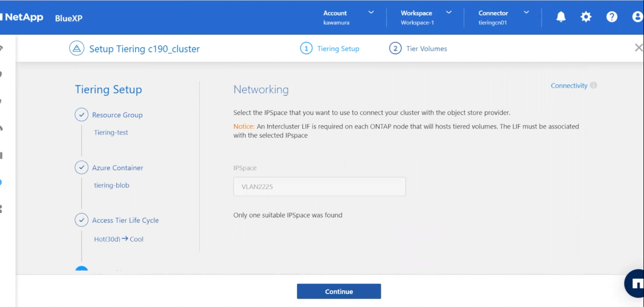Select the Azure Container step

click(x=117, y=168)
